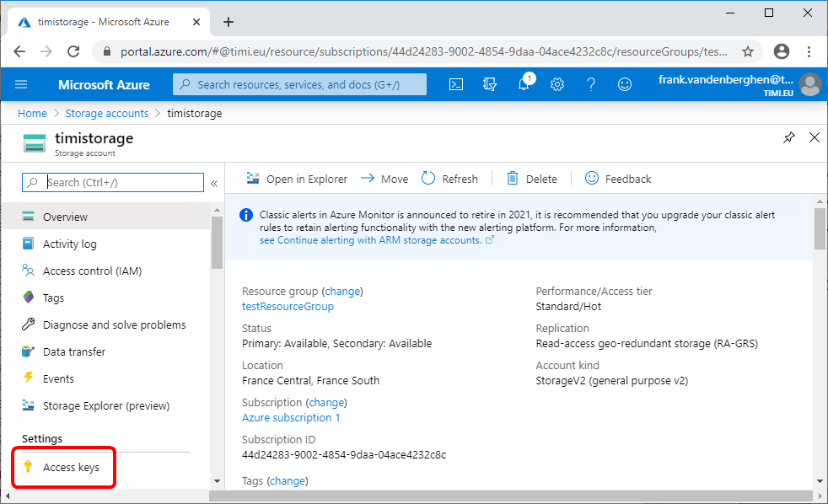Open the user account avatar menu
The height and width of the screenshot is (504, 828).
(809, 84)
